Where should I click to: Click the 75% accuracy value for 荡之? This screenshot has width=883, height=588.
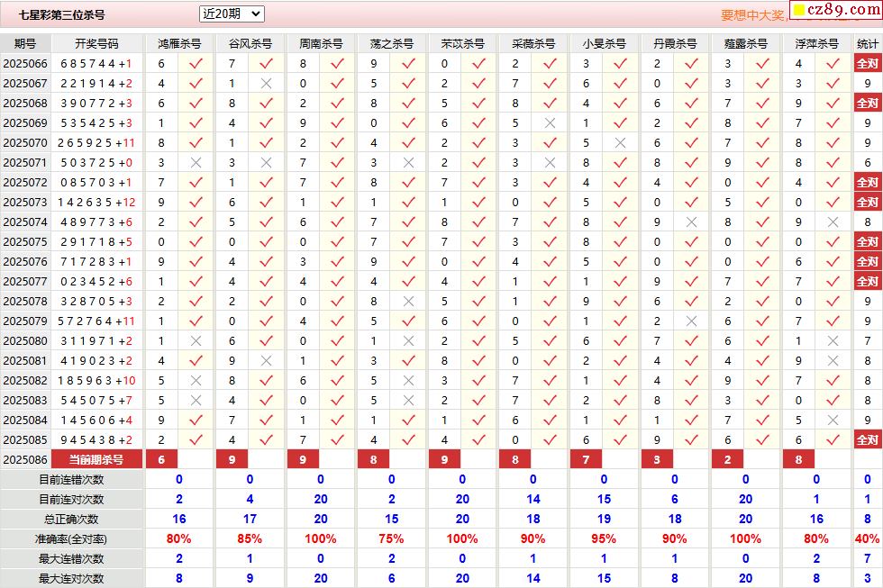pos(391,539)
